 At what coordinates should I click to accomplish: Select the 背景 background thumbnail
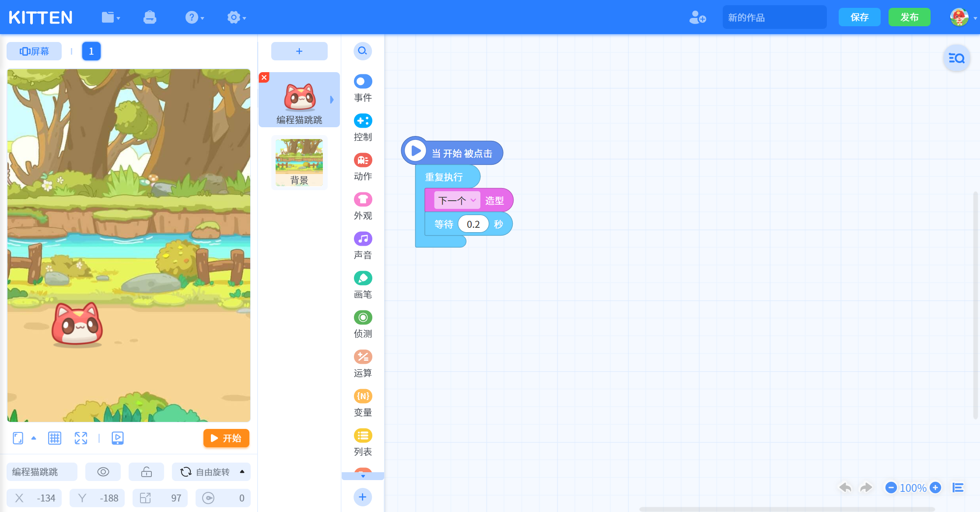click(x=299, y=162)
